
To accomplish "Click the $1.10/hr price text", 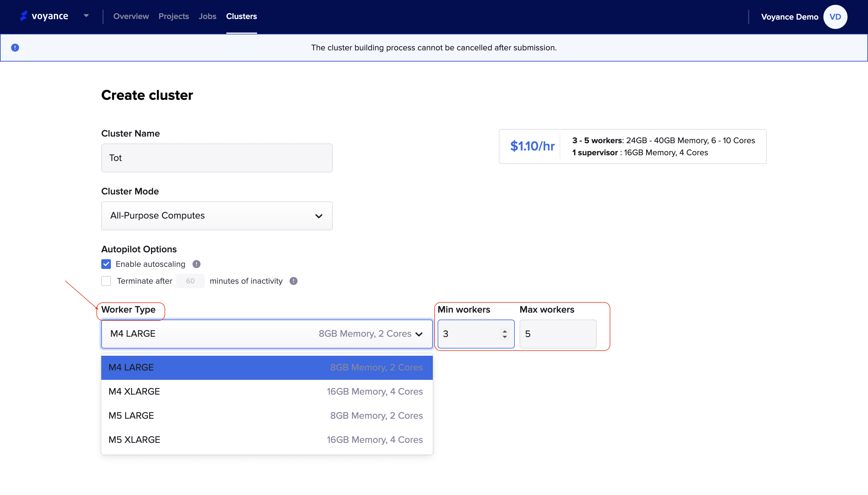I will pyautogui.click(x=532, y=147).
